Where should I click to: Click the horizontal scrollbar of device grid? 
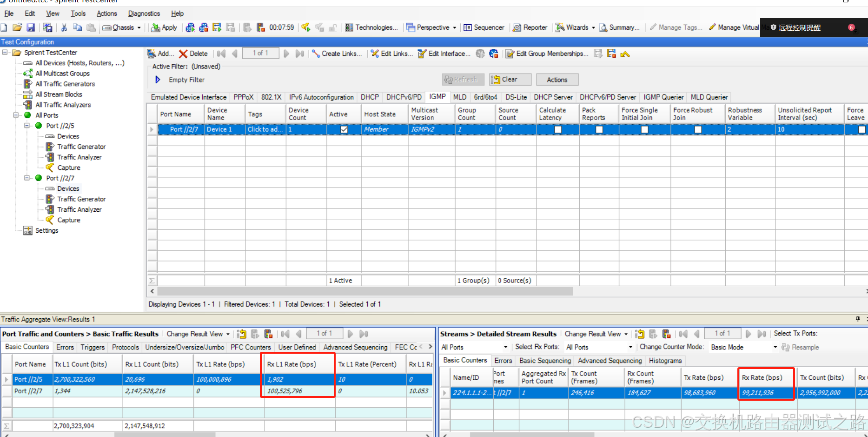[365, 291]
